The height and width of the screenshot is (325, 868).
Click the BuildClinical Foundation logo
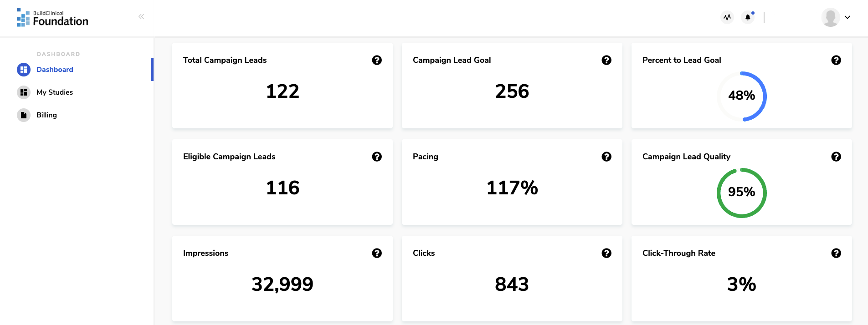(x=52, y=17)
